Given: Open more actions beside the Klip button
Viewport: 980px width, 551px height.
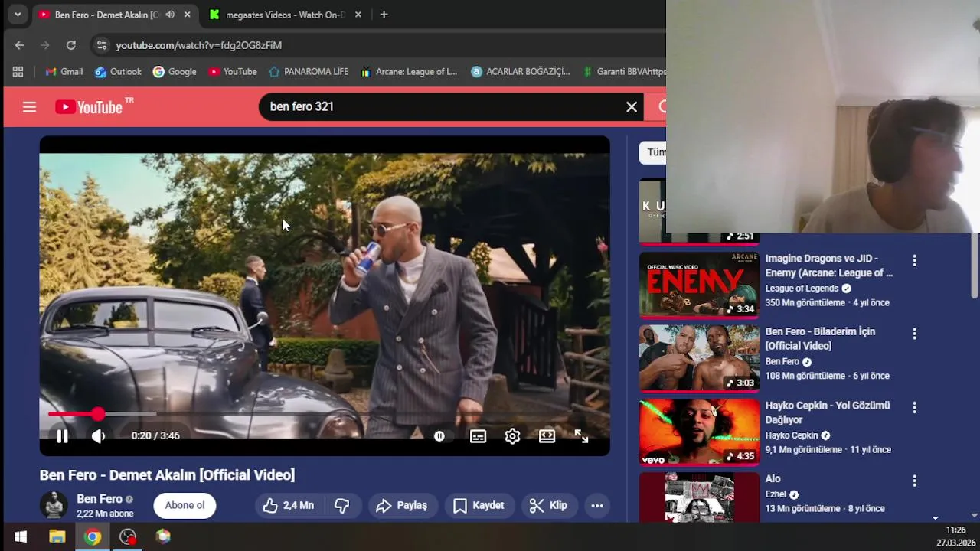Looking at the screenshot, I should (597, 505).
